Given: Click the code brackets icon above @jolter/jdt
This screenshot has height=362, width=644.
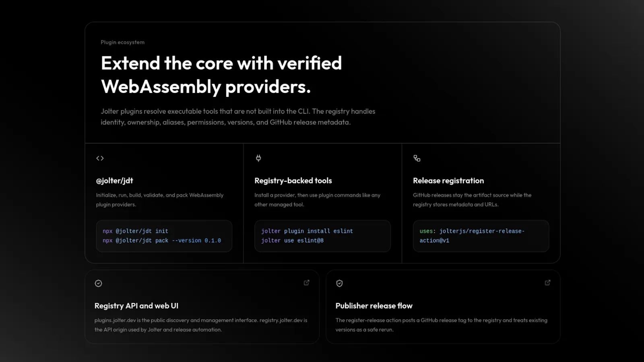Looking at the screenshot, I should click(100, 158).
